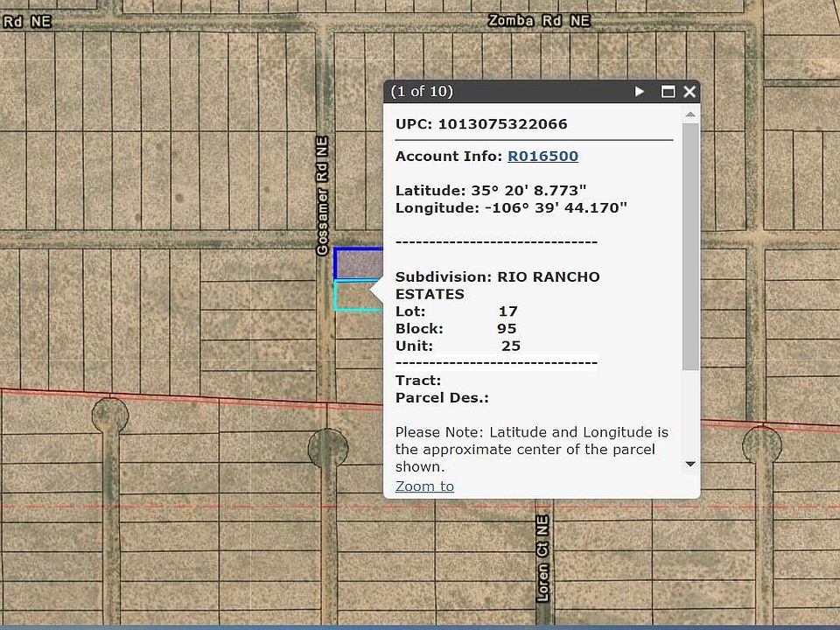
Task: Show the next feature with the arrow icon
Action: coord(640,92)
